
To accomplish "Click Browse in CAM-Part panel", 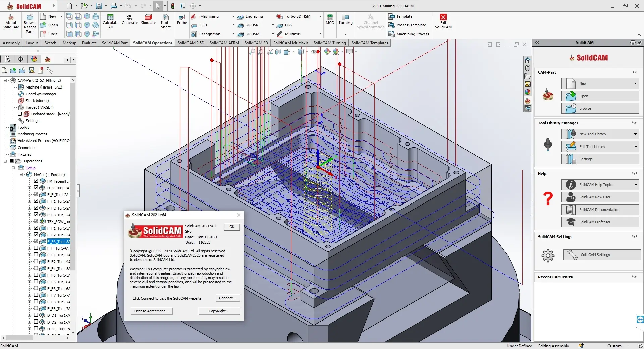I will tap(600, 108).
